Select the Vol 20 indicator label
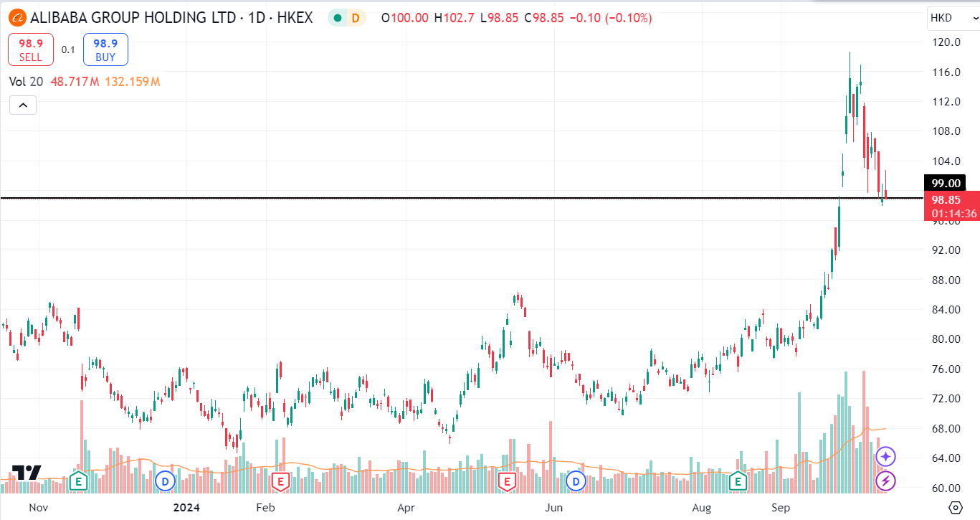Viewport: 980px width, 520px height. tap(27, 82)
